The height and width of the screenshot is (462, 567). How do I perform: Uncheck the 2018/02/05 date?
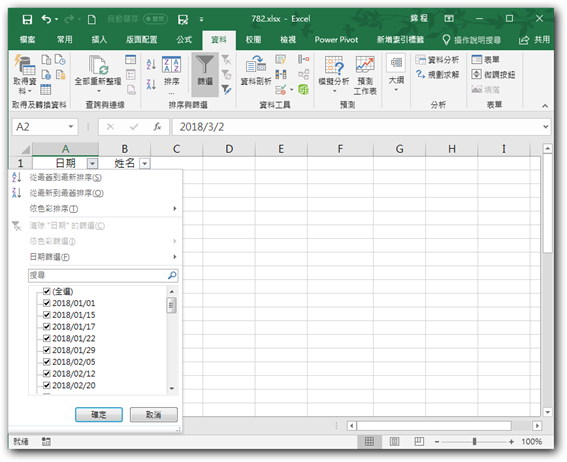click(46, 362)
